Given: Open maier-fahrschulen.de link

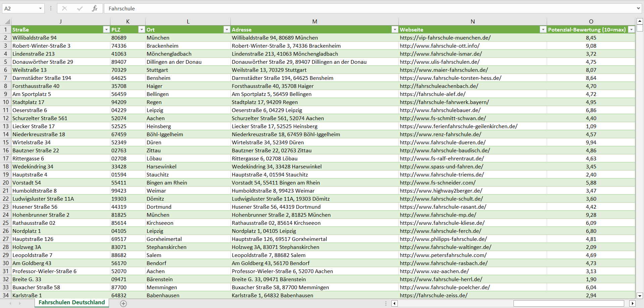Looking at the screenshot, I should pyautogui.click(x=444, y=70).
